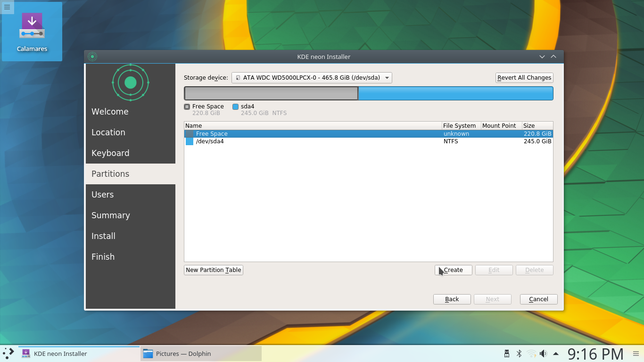This screenshot has width=644, height=362.
Task: Show hidden system tray icons
Action: click(556, 354)
